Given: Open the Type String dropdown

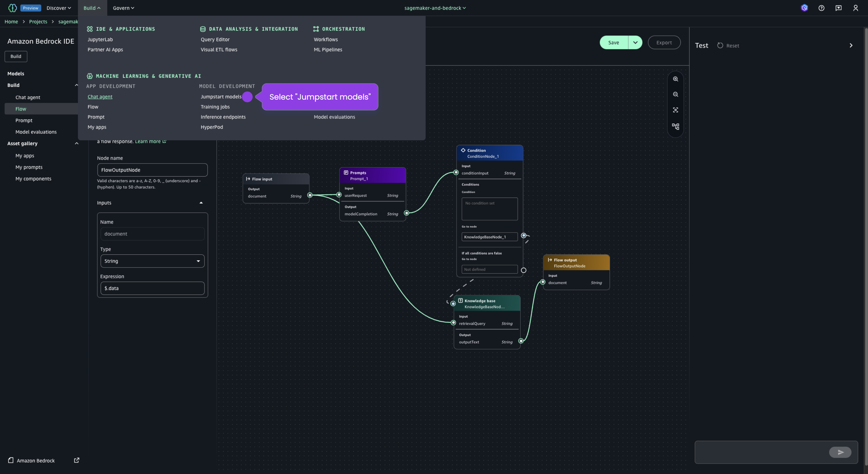Looking at the screenshot, I should (152, 261).
